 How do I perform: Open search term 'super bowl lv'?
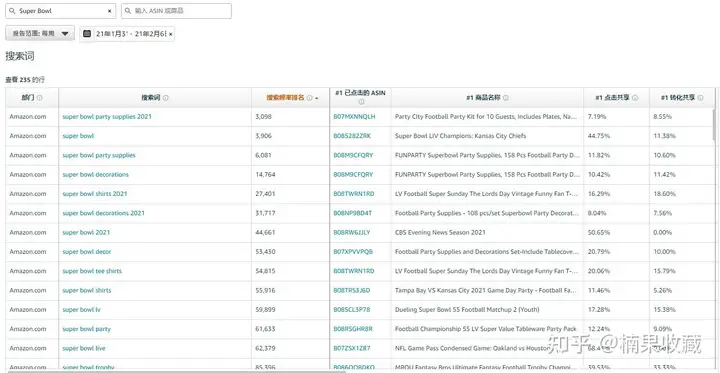(81, 310)
